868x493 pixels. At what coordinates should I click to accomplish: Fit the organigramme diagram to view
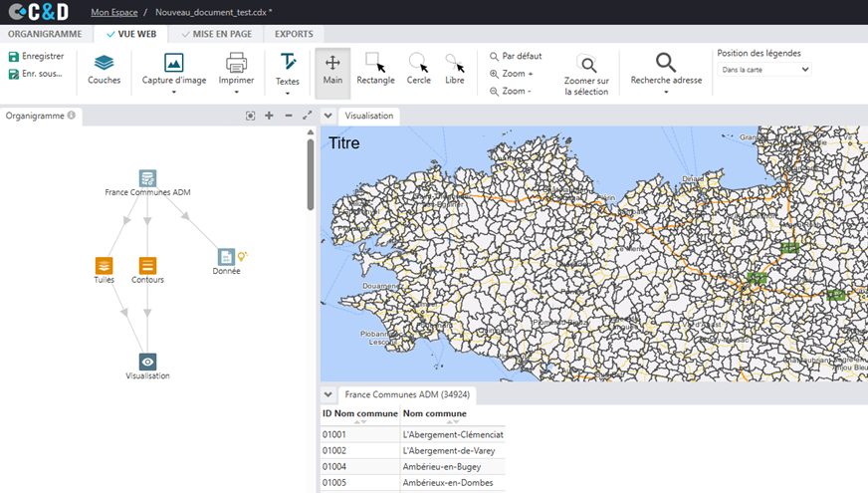251,116
